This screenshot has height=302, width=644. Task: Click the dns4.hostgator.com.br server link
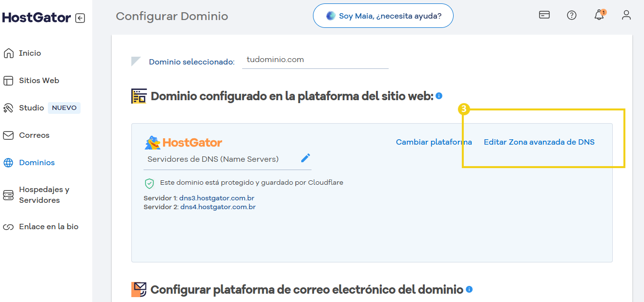click(x=218, y=207)
